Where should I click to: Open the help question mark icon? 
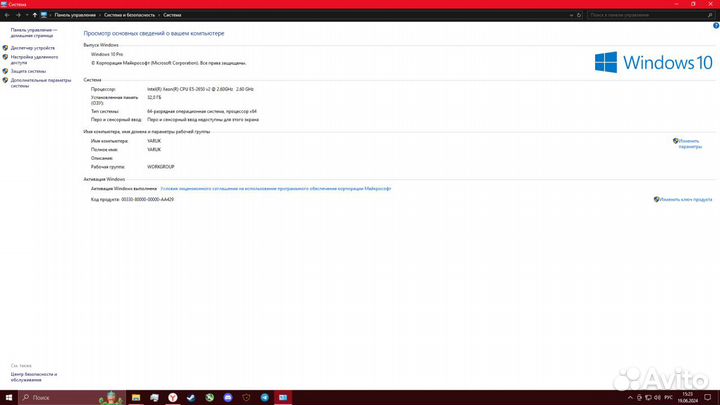[714, 27]
